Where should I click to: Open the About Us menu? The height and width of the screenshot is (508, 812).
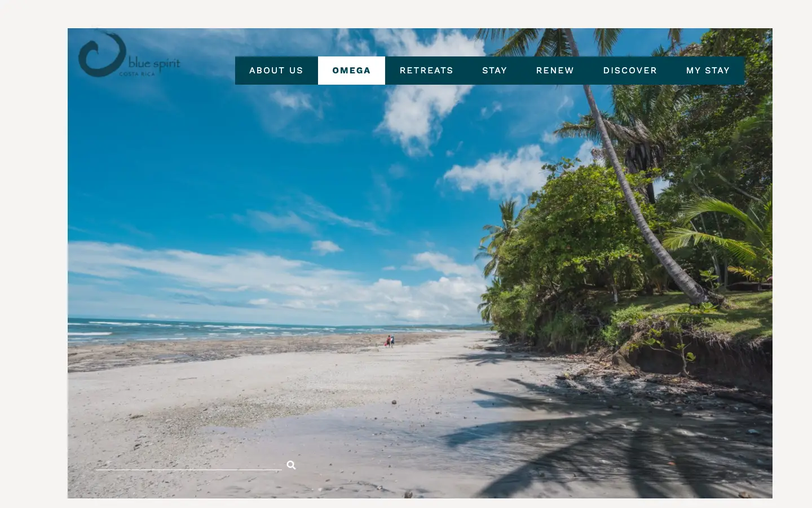point(276,71)
